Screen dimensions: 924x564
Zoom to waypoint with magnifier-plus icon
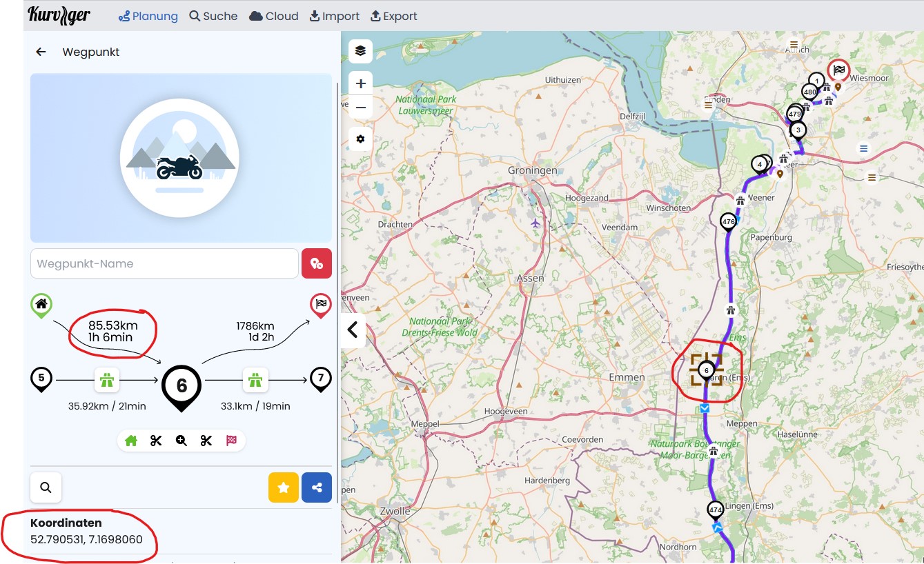(x=181, y=441)
